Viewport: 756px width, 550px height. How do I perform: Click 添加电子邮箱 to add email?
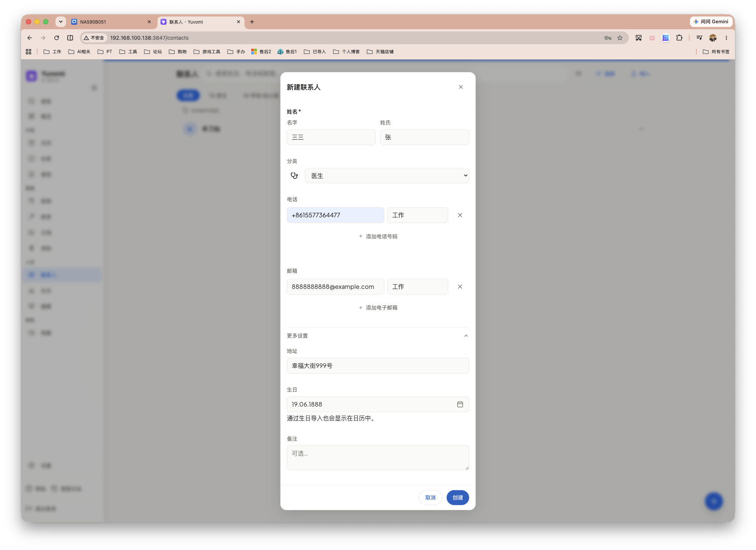pos(378,308)
